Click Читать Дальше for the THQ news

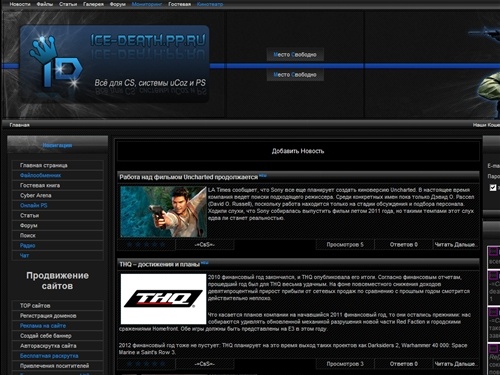pyautogui.click(x=456, y=364)
